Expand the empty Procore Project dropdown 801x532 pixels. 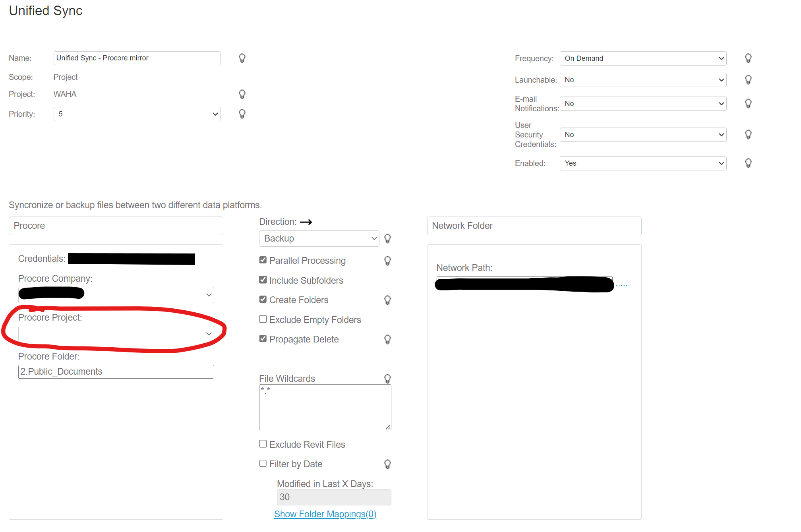coord(116,334)
